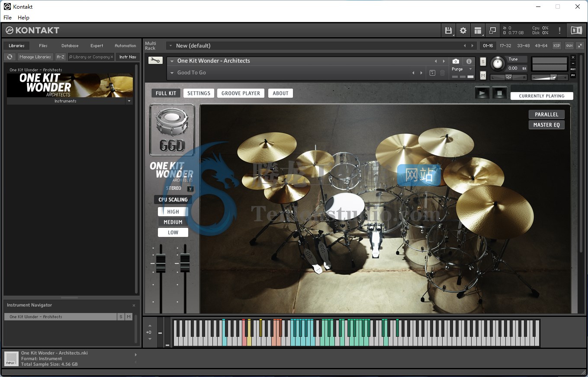Open the GROOVE PLAYER page
The height and width of the screenshot is (377, 588).
click(x=241, y=93)
